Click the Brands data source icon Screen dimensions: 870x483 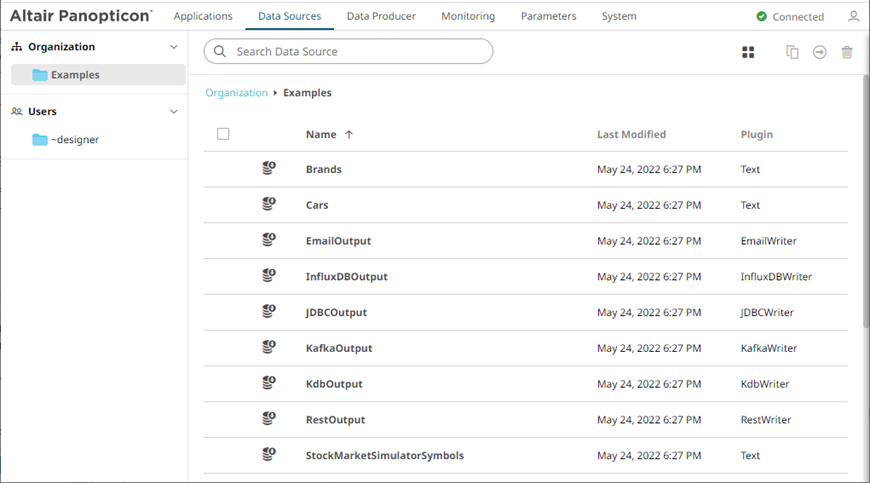click(x=269, y=169)
